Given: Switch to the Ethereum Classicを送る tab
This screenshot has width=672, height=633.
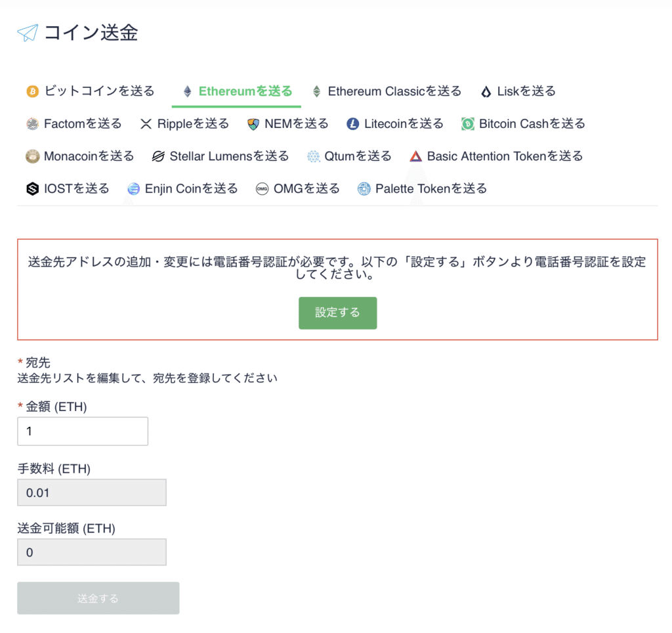Looking at the screenshot, I should tap(387, 91).
